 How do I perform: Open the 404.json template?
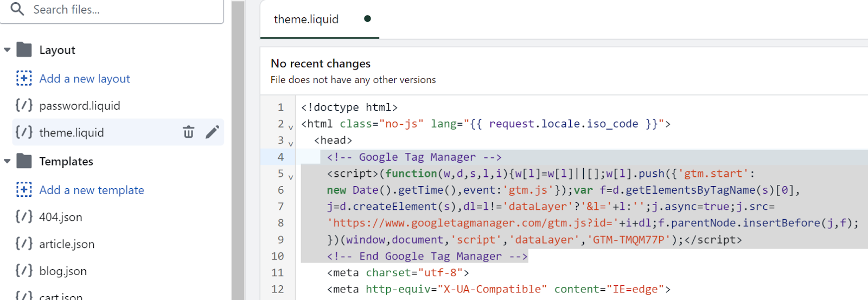coord(61,217)
